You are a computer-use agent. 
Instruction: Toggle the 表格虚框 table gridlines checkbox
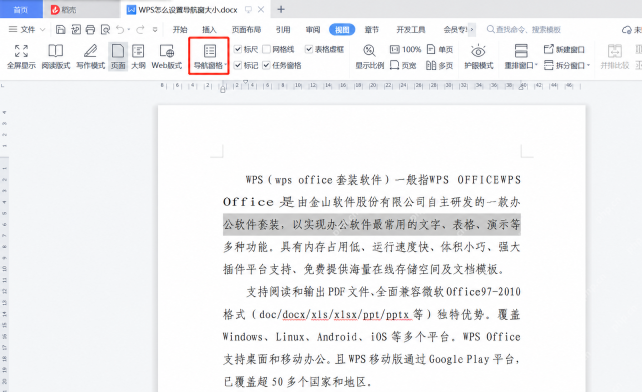pos(309,50)
